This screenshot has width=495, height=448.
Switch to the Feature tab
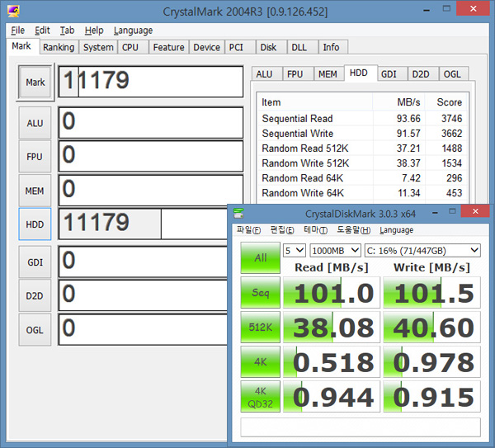point(169,47)
